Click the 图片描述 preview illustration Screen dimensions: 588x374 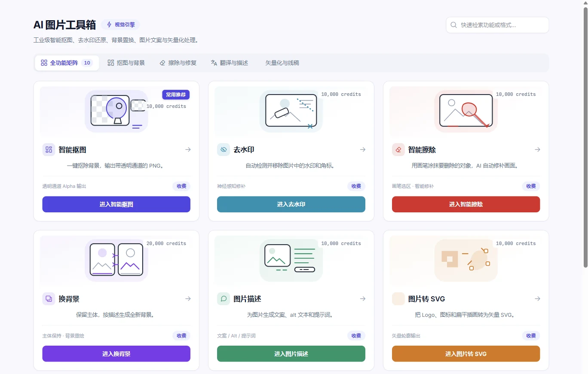click(x=291, y=260)
